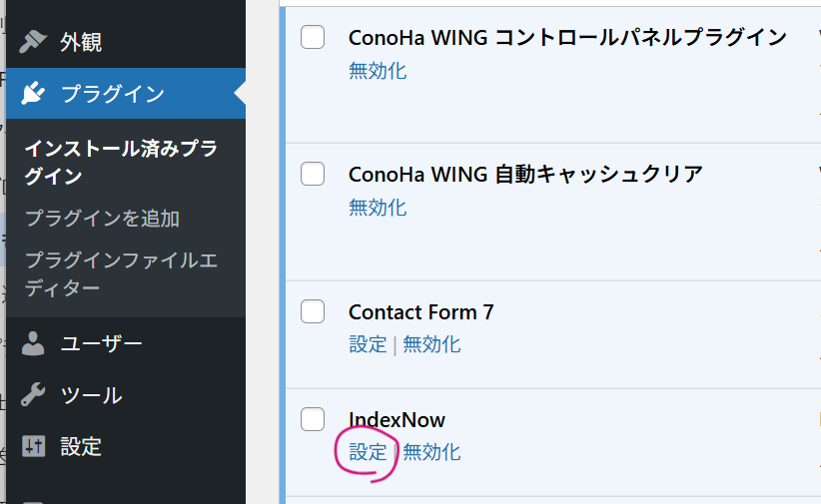Select the ConoHa WING 自動キャッシュクリア checkbox
Screen dimensions: 821x504
[313, 175]
